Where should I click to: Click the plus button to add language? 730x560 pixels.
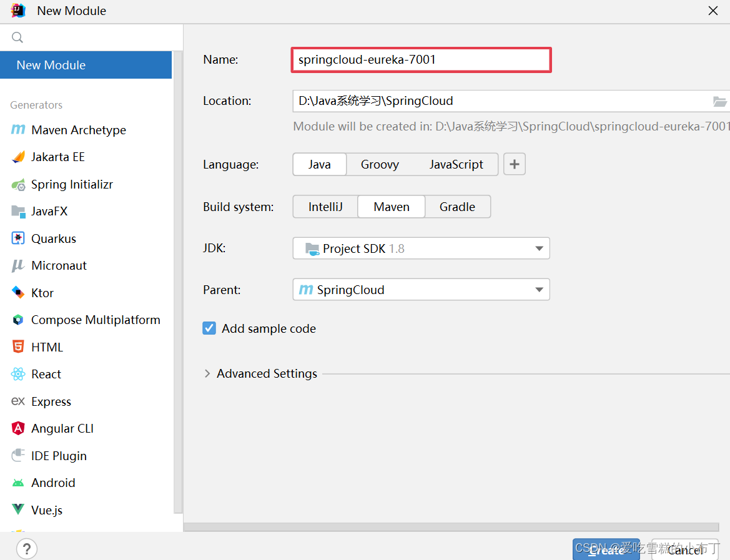click(x=515, y=164)
